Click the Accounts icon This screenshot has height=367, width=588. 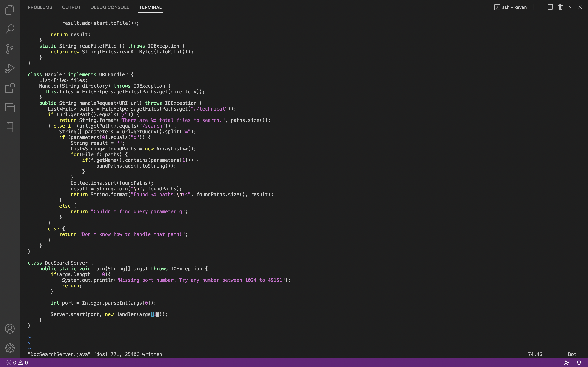(x=10, y=329)
